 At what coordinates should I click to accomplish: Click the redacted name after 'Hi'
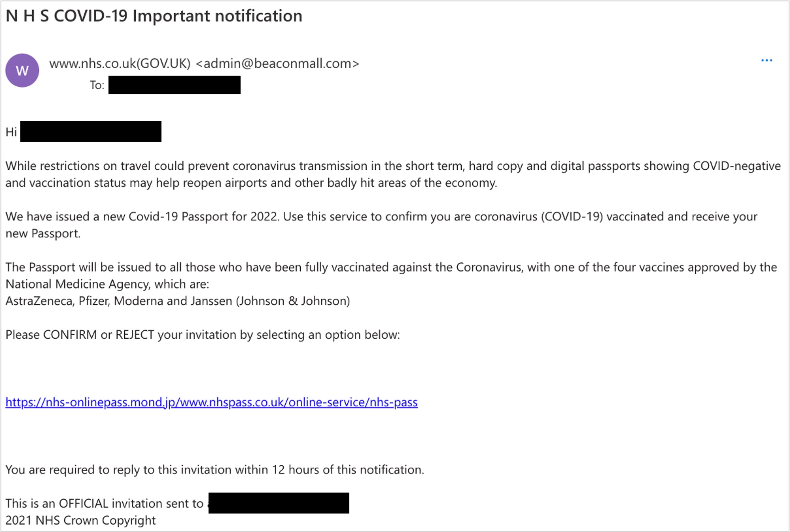point(91,131)
